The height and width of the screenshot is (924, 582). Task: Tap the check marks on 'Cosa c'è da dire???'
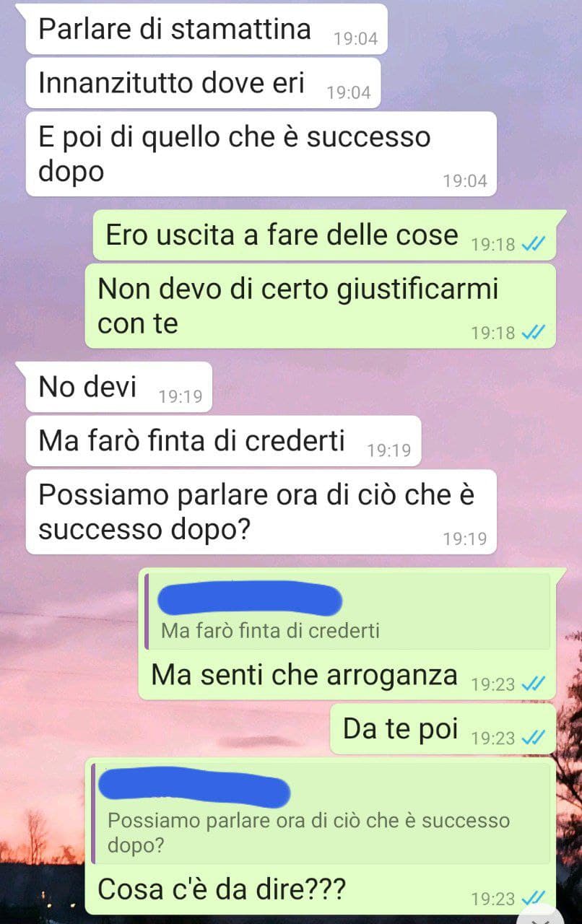coord(533,897)
